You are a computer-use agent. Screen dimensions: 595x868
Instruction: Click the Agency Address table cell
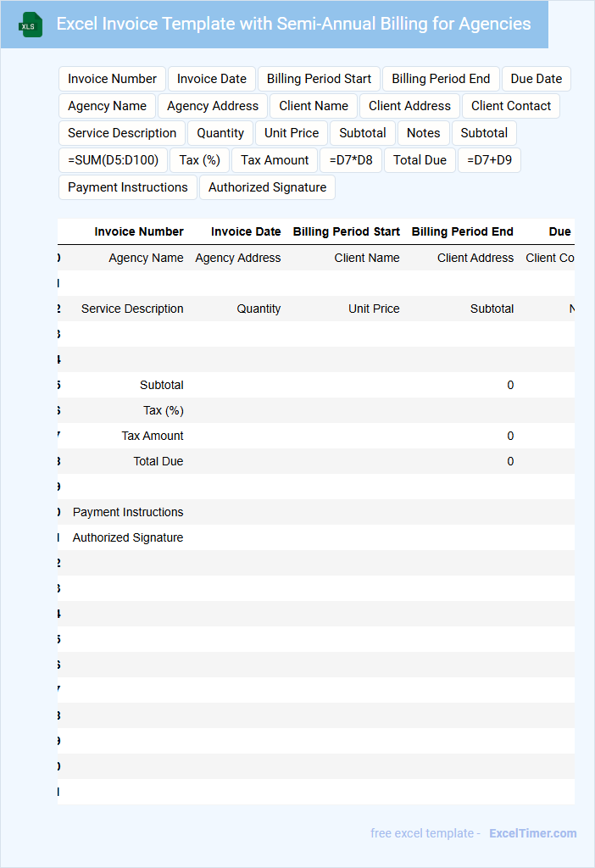tap(238, 258)
